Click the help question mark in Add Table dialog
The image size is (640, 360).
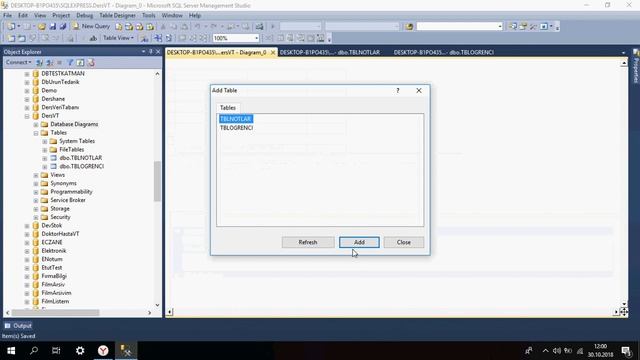pyautogui.click(x=398, y=91)
